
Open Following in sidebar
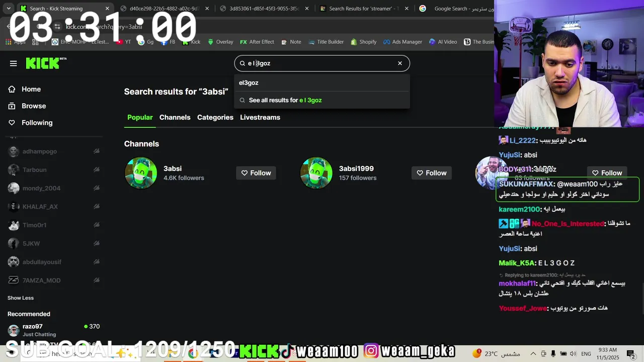click(x=37, y=123)
